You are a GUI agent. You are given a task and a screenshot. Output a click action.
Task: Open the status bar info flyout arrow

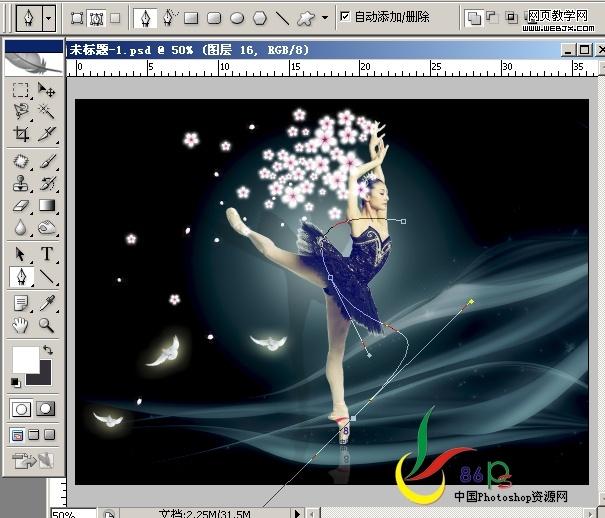pyautogui.click(x=297, y=513)
